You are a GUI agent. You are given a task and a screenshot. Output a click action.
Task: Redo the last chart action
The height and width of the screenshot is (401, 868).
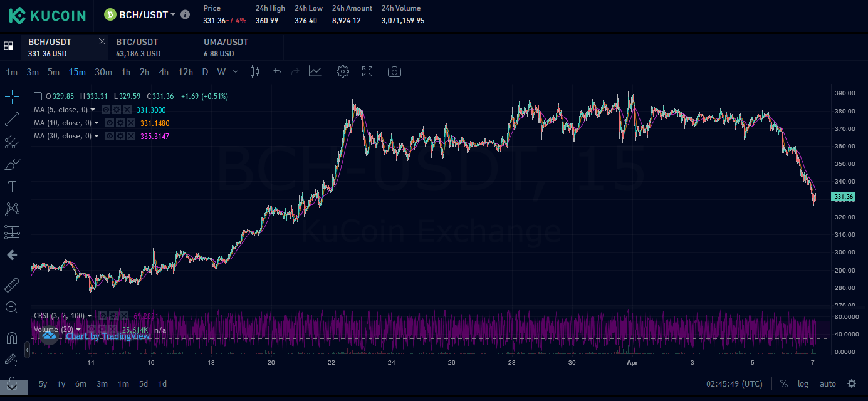[x=295, y=71]
